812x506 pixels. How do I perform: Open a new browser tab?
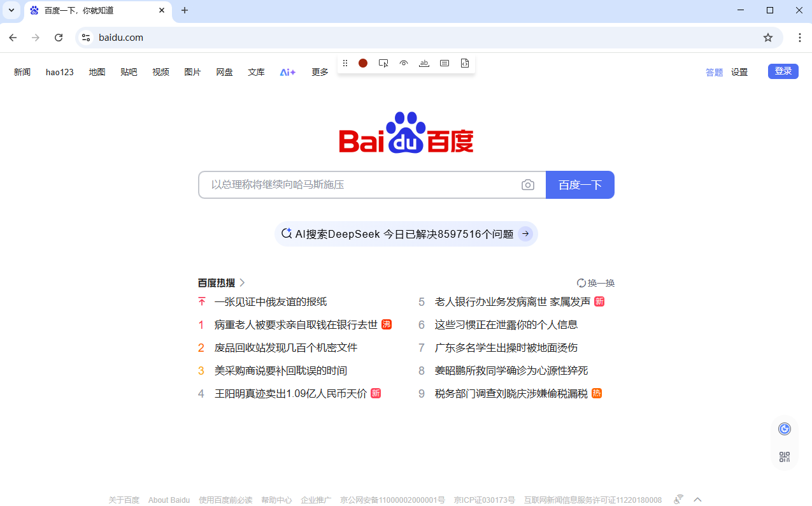tap(185, 10)
